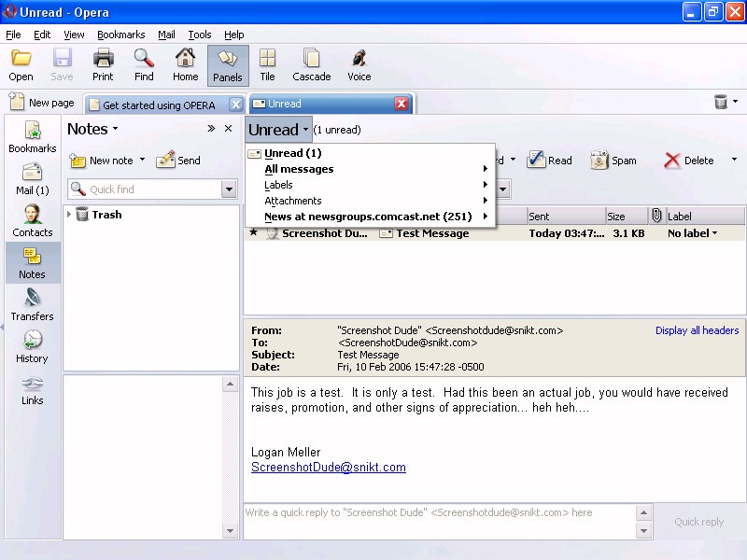Switch to Get started using OPERA tab

[159, 105]
